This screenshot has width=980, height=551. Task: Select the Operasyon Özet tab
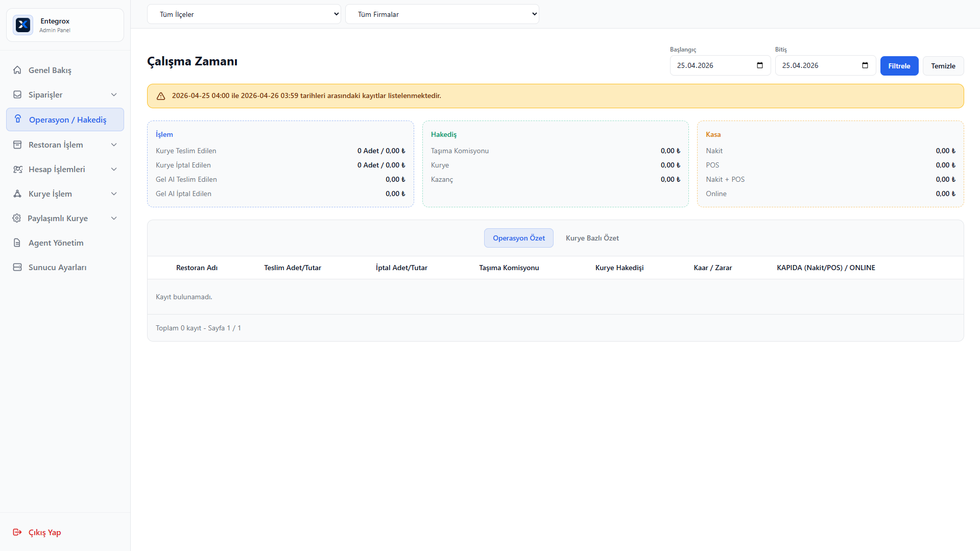pyautogui.click(x=519, y=238)
